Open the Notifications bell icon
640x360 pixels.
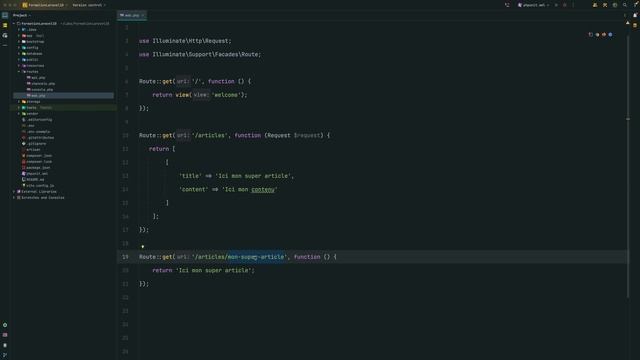coord(635,15)
